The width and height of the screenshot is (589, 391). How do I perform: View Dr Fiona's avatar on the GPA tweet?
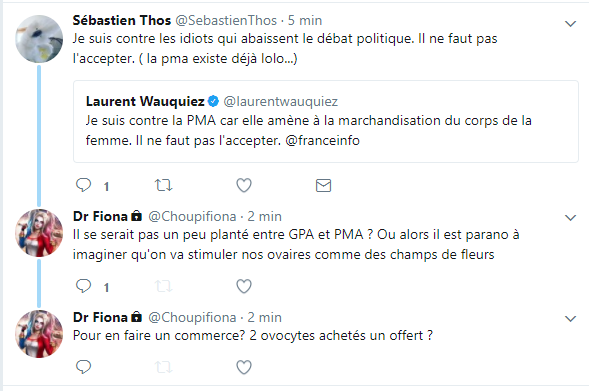pyautogui.click(x=39, y=233)
